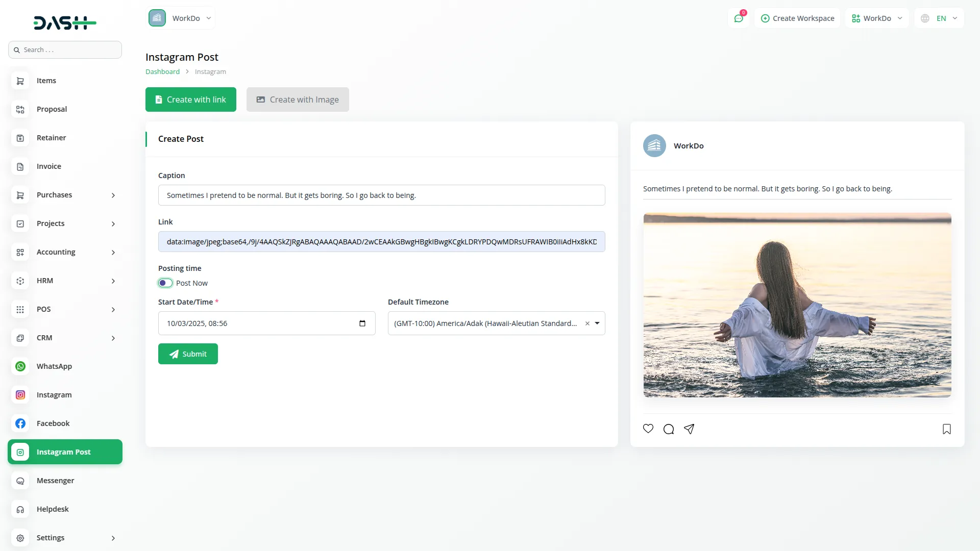Open WhatsApp from the sidebar
Screen dimensions: 980x551
tap(54, 366)
